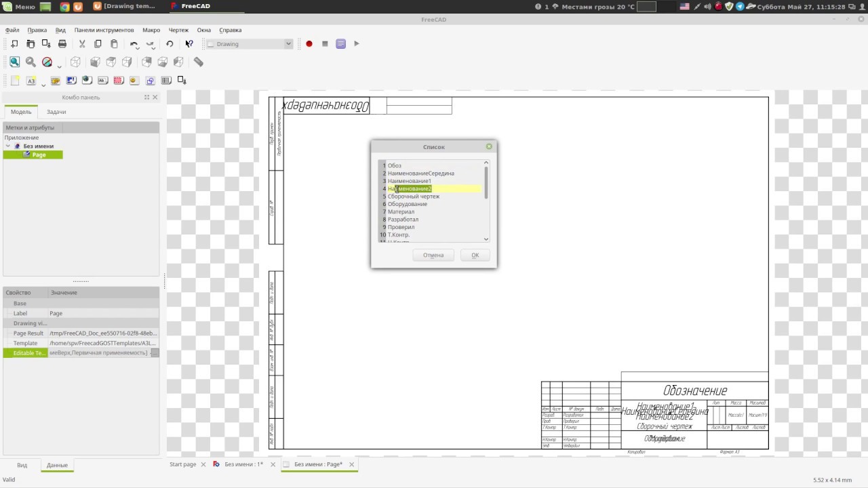This screenshot has width=868, height=488.
Task: Click the Stop macro recording square
Action: coord(325,43)
